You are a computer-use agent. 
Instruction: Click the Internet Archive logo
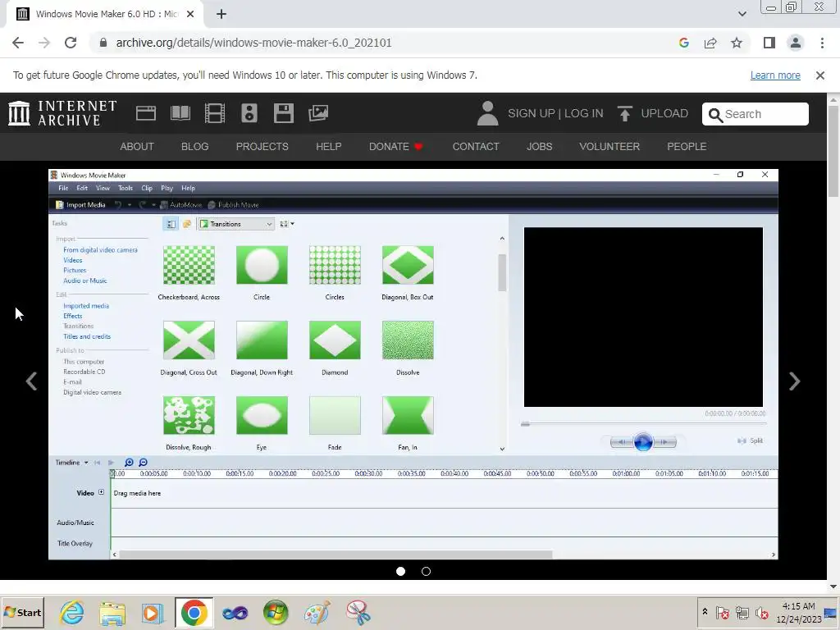(x=62, y=113)
